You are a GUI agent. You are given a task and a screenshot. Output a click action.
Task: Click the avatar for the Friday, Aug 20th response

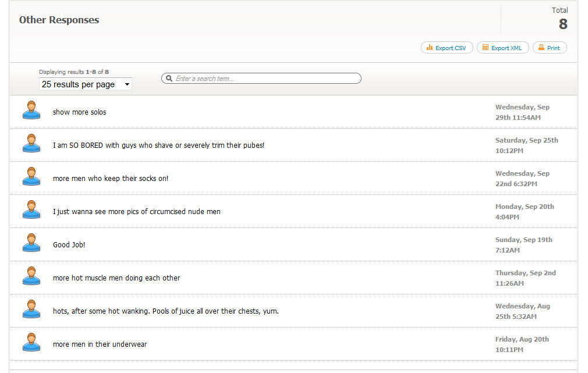point(31,342)
